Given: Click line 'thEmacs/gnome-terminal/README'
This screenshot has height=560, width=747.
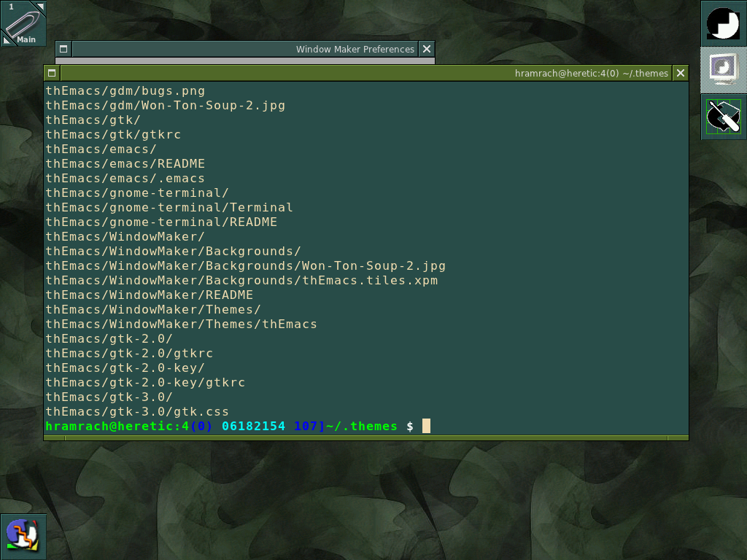Looking at the screenshot, I should point(161,222).
